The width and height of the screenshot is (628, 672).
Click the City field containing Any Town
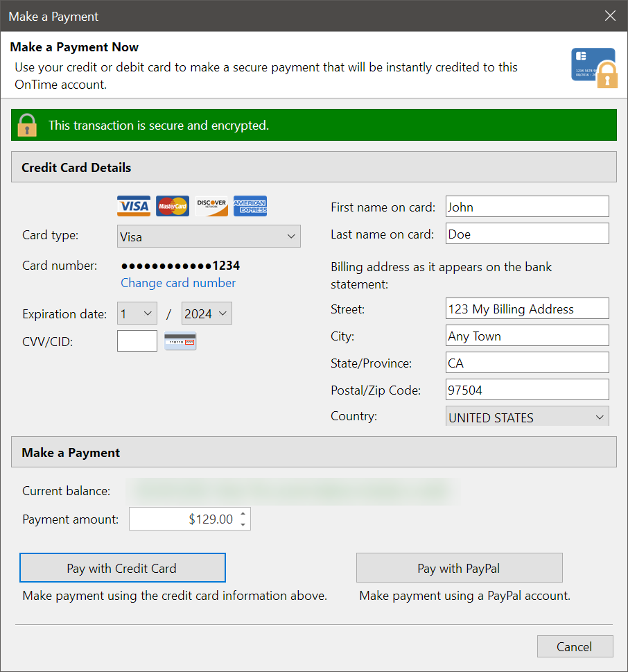527,336
